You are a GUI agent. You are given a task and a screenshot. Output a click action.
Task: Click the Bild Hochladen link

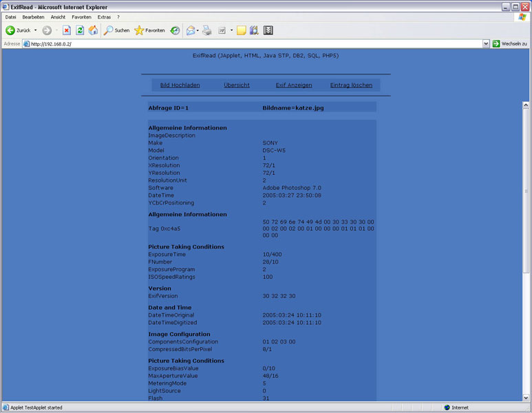point(180,85)
